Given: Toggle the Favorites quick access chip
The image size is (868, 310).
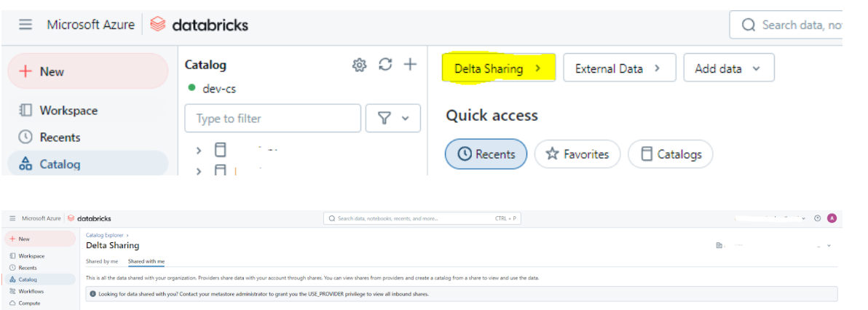Looking at the screenshot, I should (577, 154).
